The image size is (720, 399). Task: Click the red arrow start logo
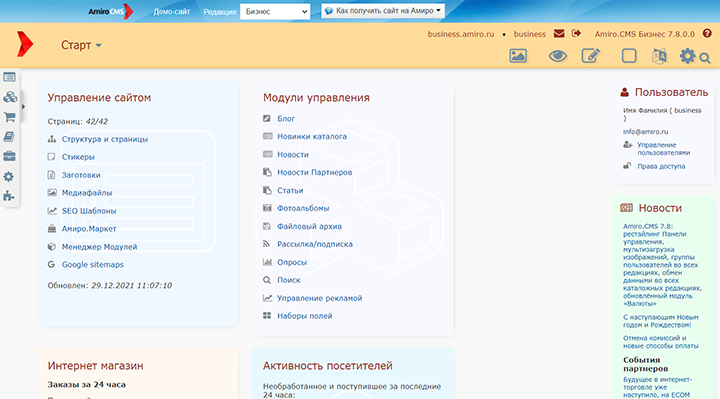[x=25, y=44]
